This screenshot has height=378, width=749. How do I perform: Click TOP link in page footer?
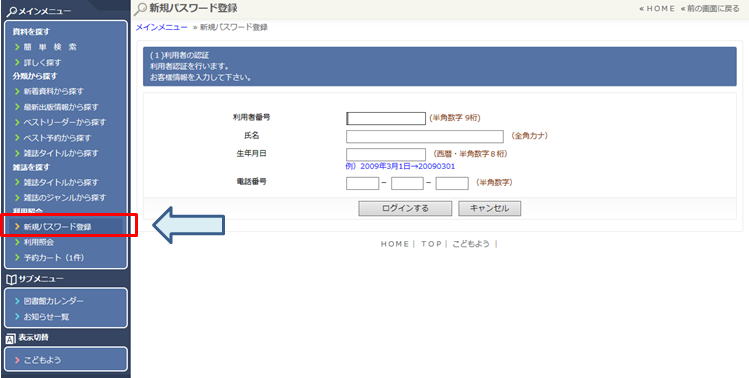point(431,244)
